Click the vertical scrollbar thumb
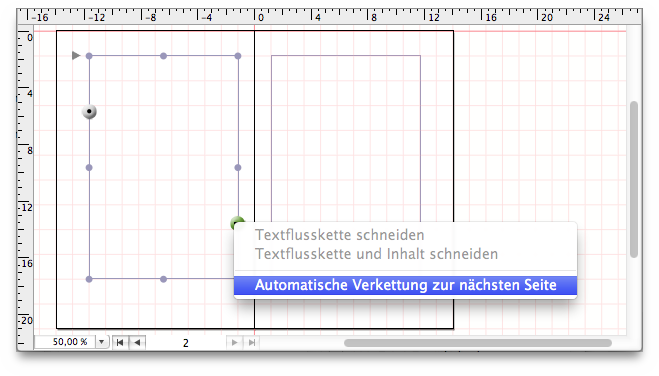Screen dimensions: 659x376 634,179
